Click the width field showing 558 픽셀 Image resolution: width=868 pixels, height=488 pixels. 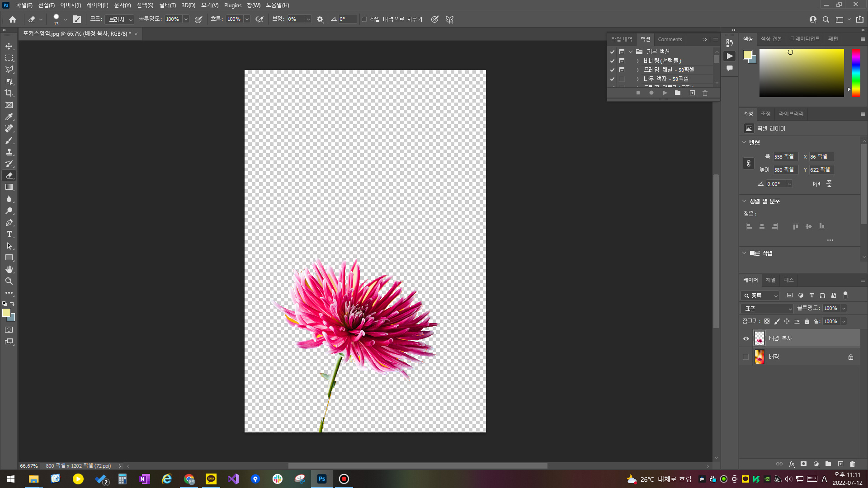[786, 157]
